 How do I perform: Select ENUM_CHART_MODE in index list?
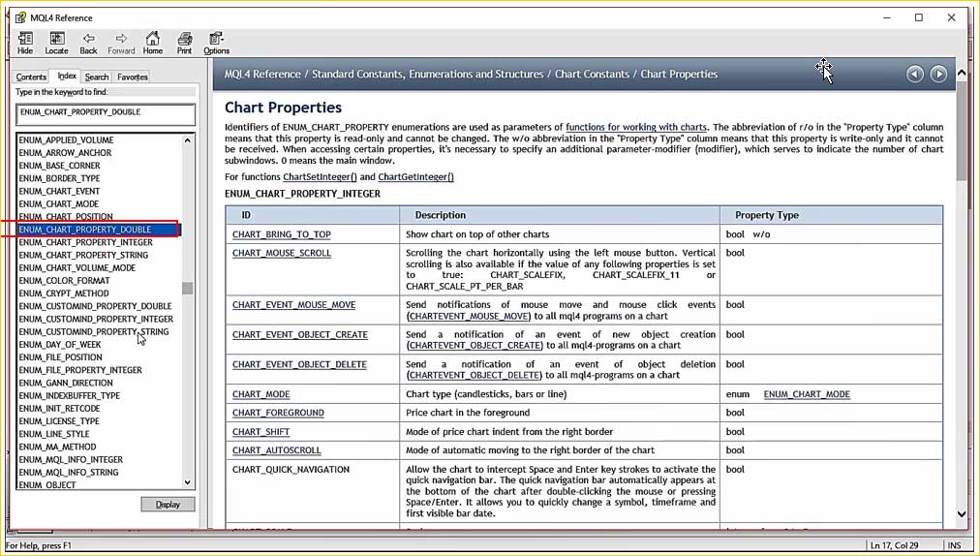59,203
